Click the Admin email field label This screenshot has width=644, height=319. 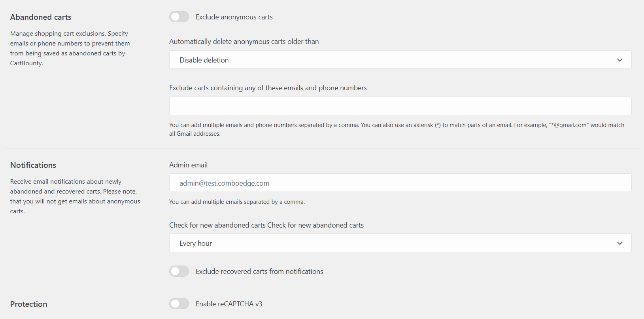click(188, 165)
